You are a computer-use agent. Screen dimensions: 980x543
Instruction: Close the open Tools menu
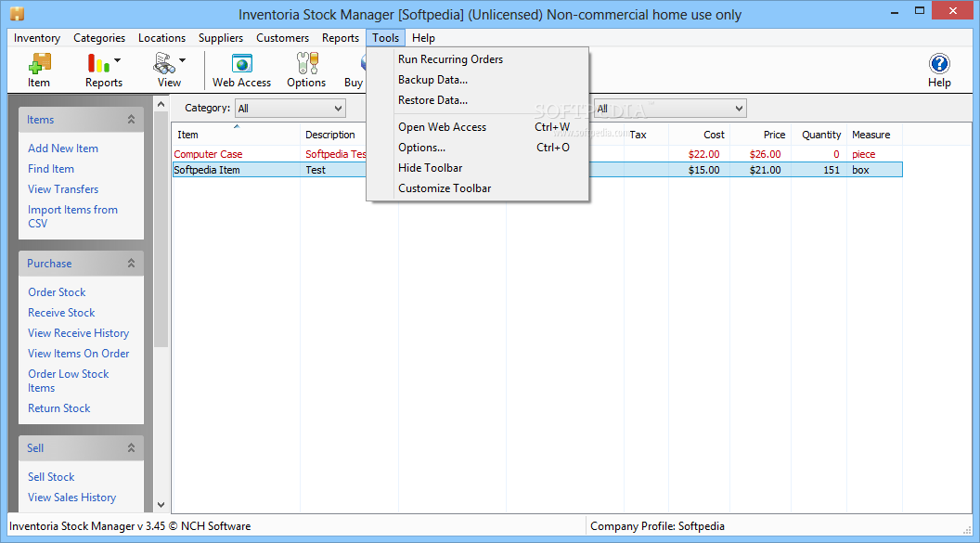(386, 38)
